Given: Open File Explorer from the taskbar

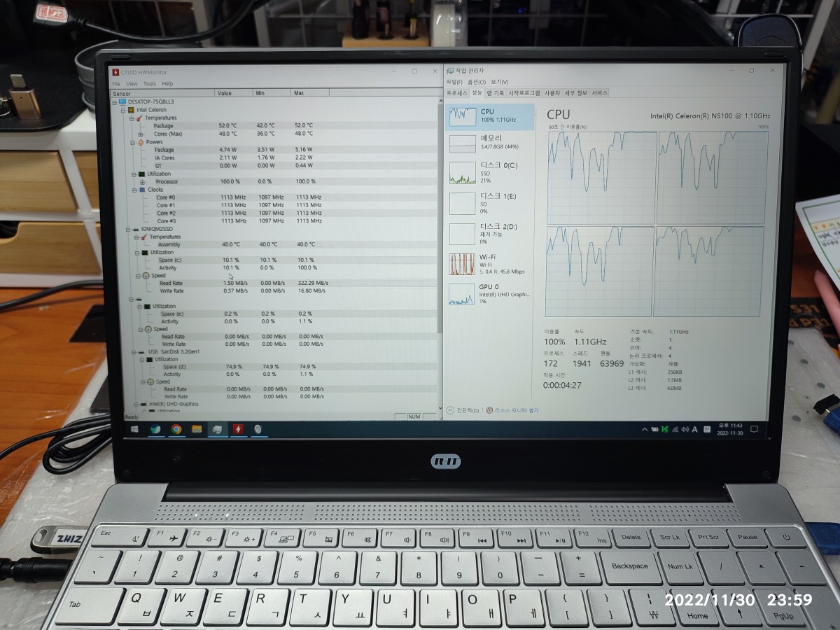Looking at the screenshot, I should coord(197,429).
